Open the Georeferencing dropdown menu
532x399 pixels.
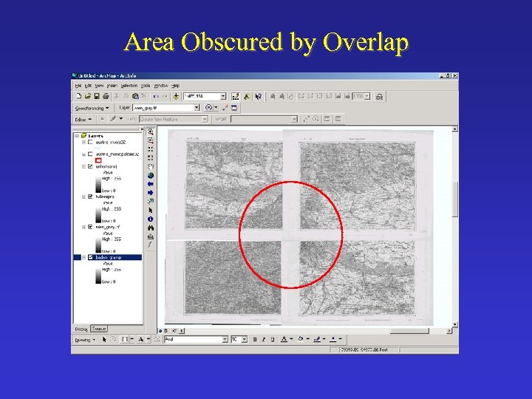point(92,108)
